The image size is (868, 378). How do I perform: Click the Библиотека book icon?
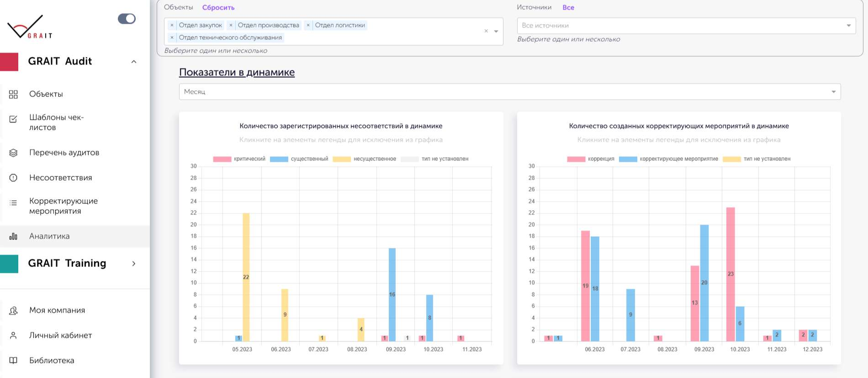click(13, 361)
